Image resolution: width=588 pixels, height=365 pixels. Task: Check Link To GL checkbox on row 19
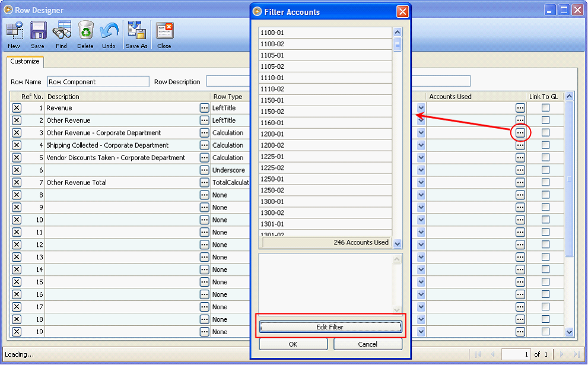546,331
